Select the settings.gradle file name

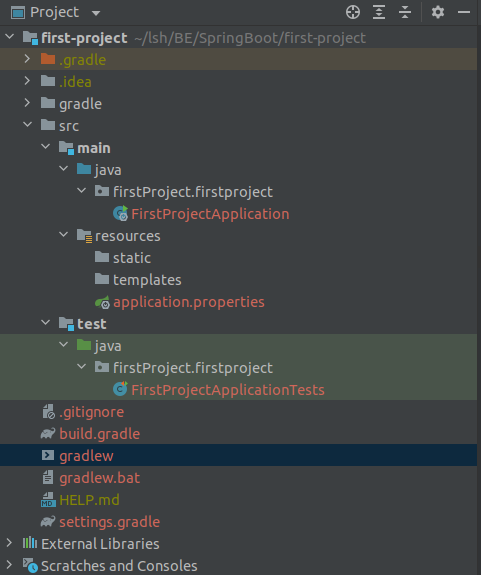coord(110,522)
